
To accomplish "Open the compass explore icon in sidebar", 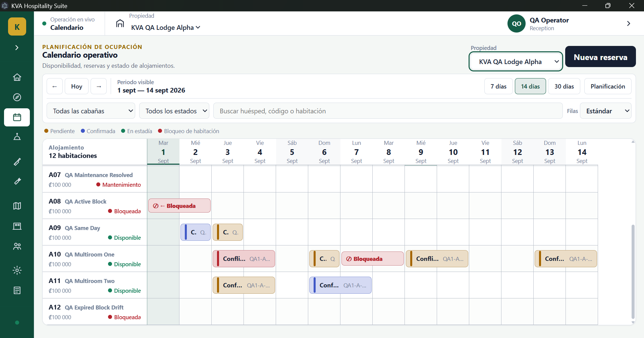I will [x=17, y=97].
